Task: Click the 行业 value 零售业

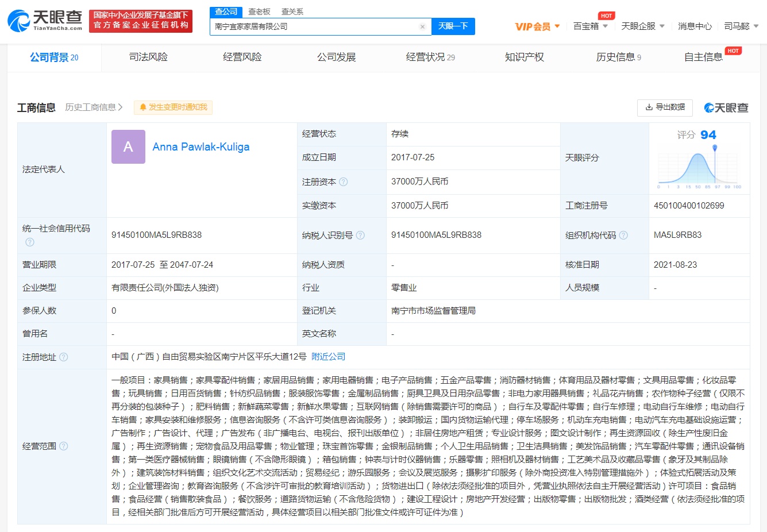Action: pos(404,288)
